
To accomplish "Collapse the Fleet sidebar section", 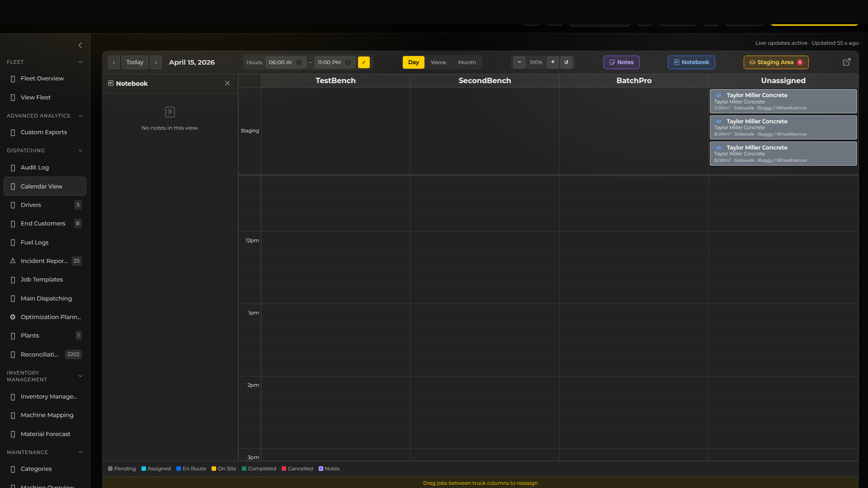I will coord(80,62).
